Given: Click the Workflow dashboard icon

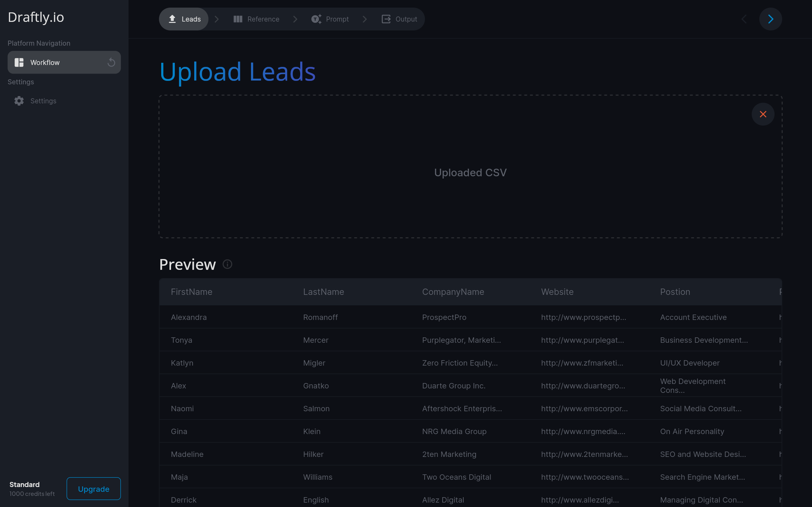Looking at the screenshot, I should click(19, 62).
